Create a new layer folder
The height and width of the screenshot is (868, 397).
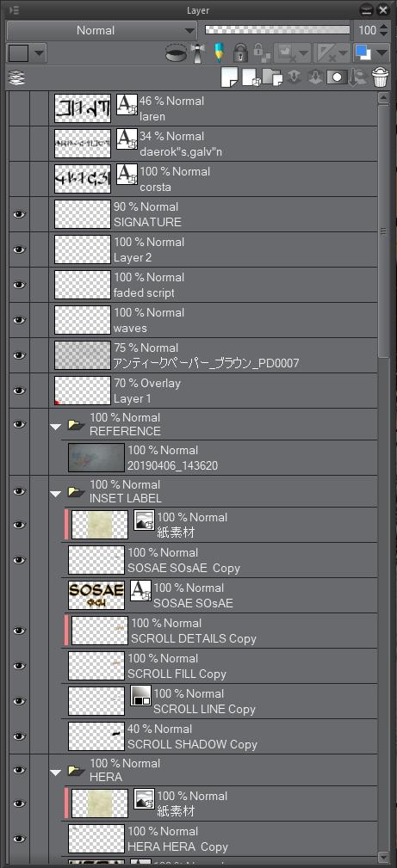click(273, 77)
